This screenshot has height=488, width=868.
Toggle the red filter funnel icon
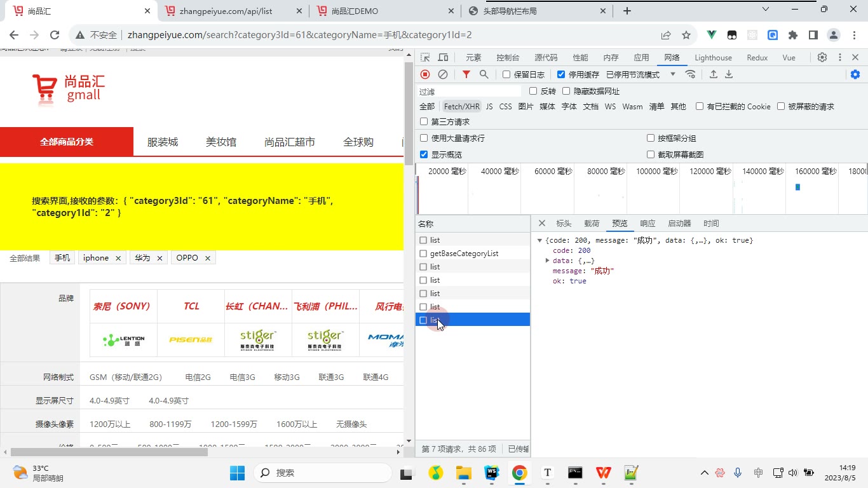(466, 74)
